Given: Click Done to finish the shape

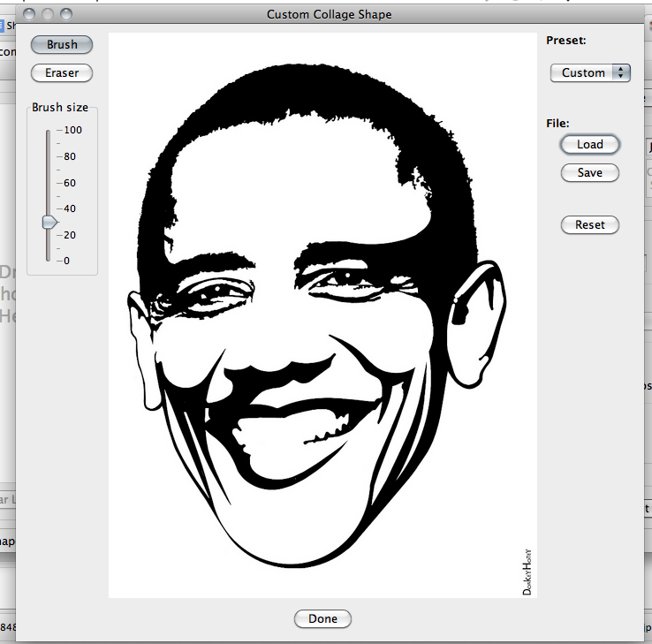Looking at the screenshot, I should point(322,618).
